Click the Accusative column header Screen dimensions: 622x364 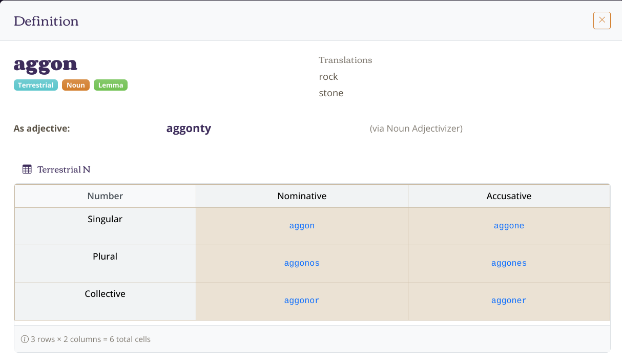click(509, 196)
